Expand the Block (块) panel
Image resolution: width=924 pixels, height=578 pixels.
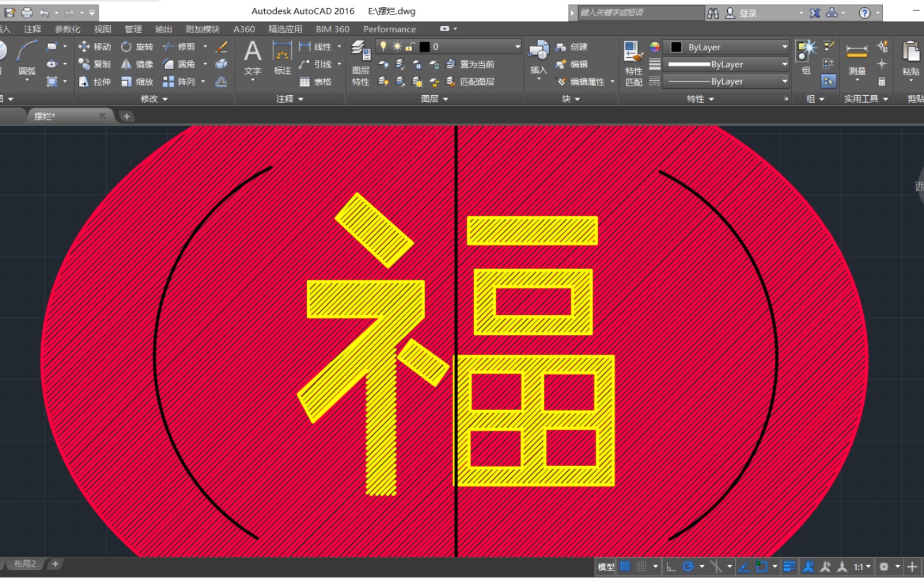click(571, 98)
